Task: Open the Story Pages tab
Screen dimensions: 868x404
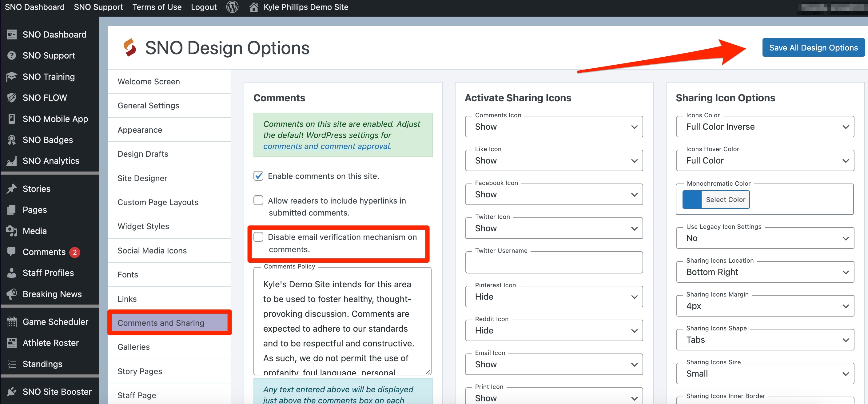Action: [169, 371]
